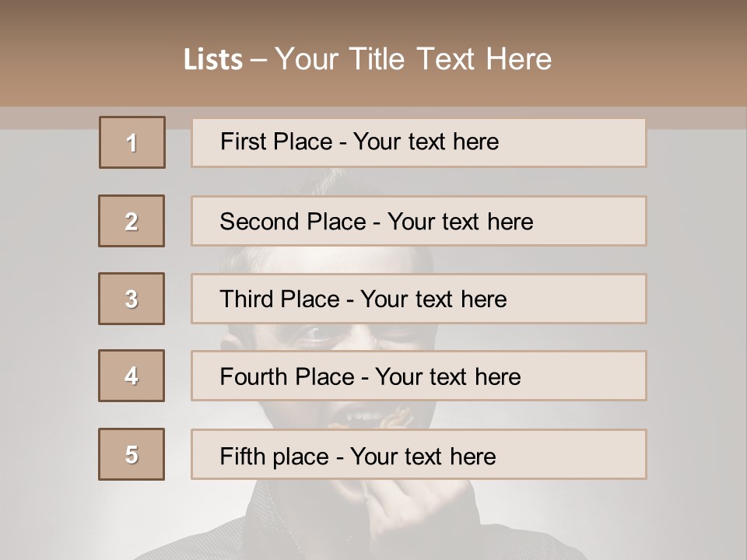Select the 'First Place' text bar
Image resolution: width=747 pixels, height=560 pixels.
click(x=419, y=142)
